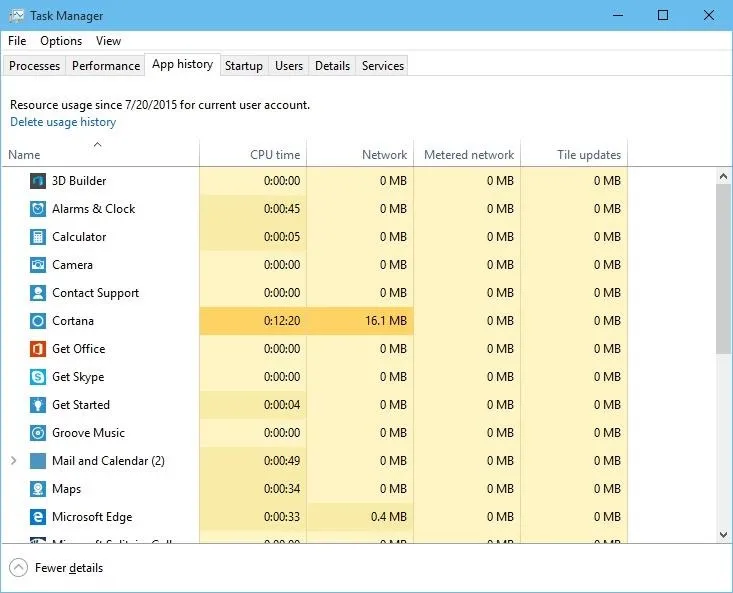Open the View menu
This screenshot has width=733, height=593.
pos(108,41)
